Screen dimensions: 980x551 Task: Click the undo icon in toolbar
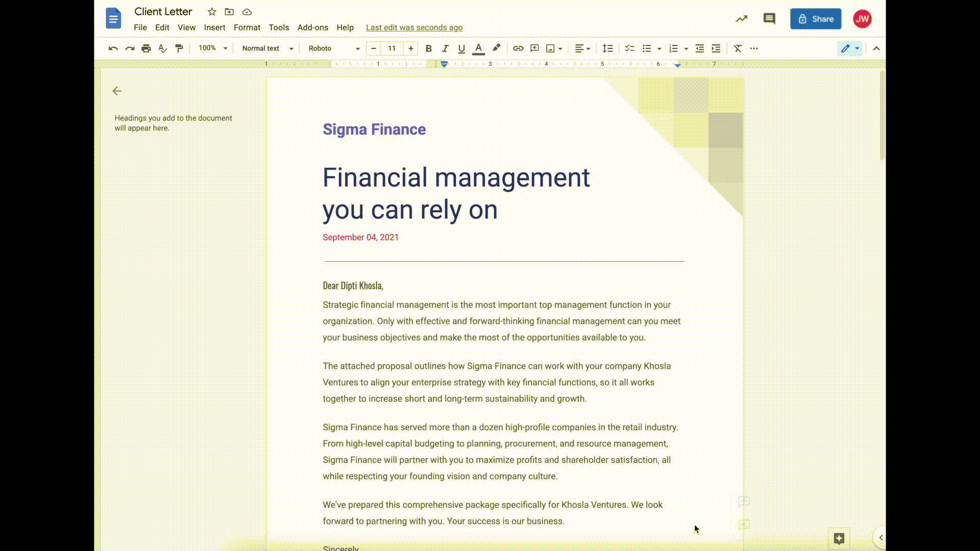tap(113, 48)
